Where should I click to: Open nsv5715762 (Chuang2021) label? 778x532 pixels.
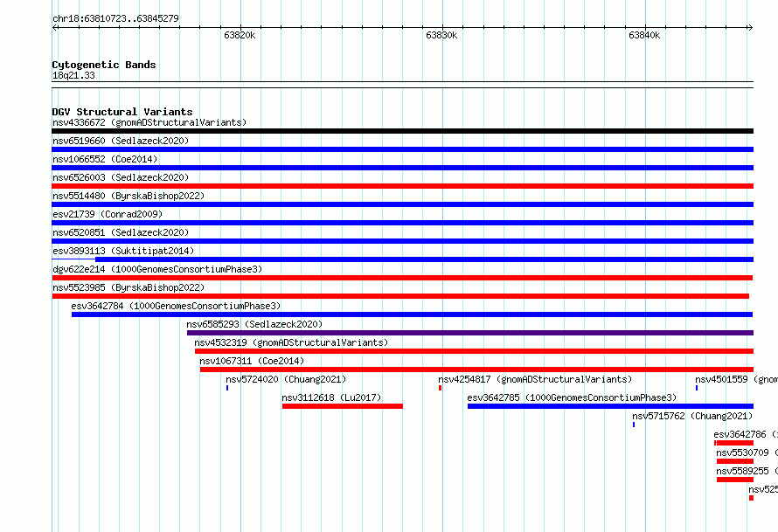tap(692, 416)
